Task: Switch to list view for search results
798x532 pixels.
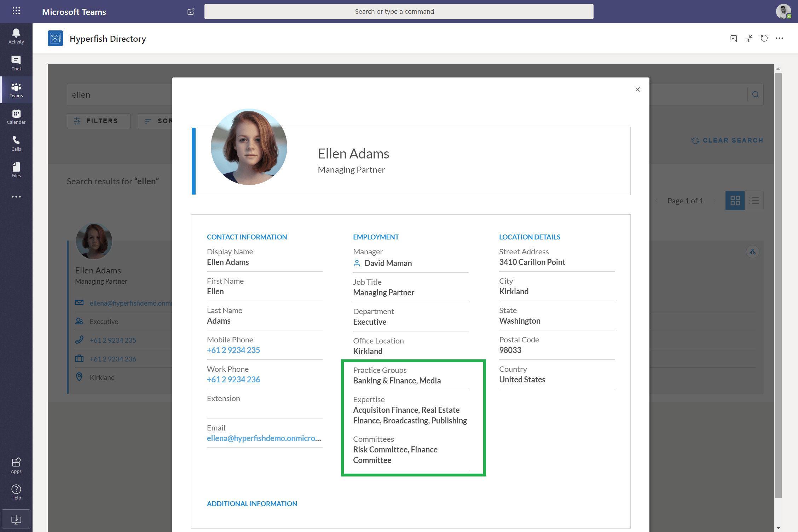Action: click(754, 201)
